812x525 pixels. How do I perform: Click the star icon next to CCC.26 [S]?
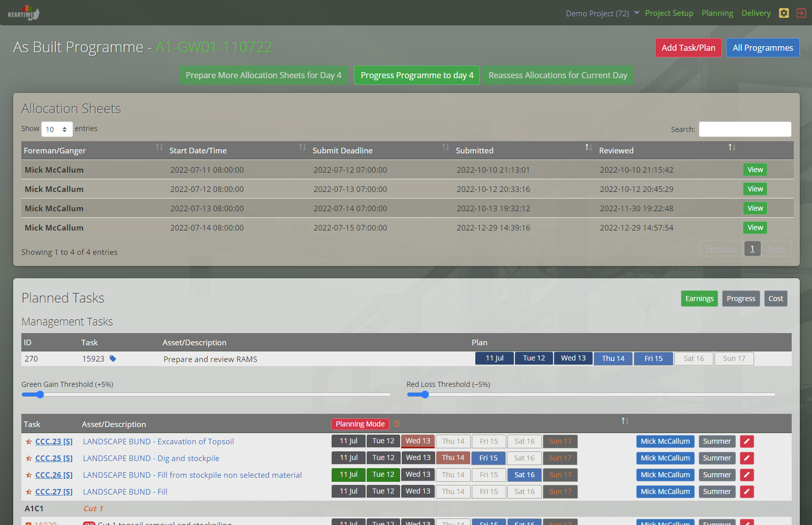[x=29, y=475]
